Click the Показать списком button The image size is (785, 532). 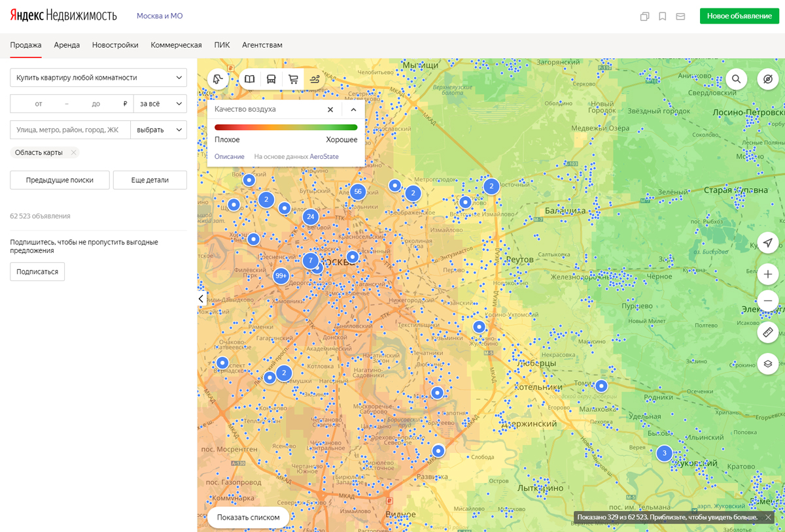(x=249, y=518)
